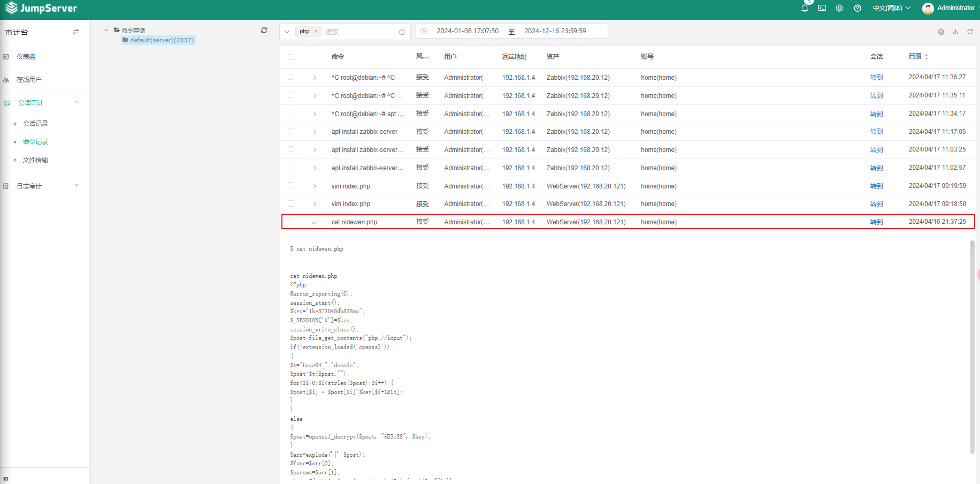Check the row dated 2024/04/17 11:17:05
The height and width of the screenshot is (484, 980).
(291, 131)
